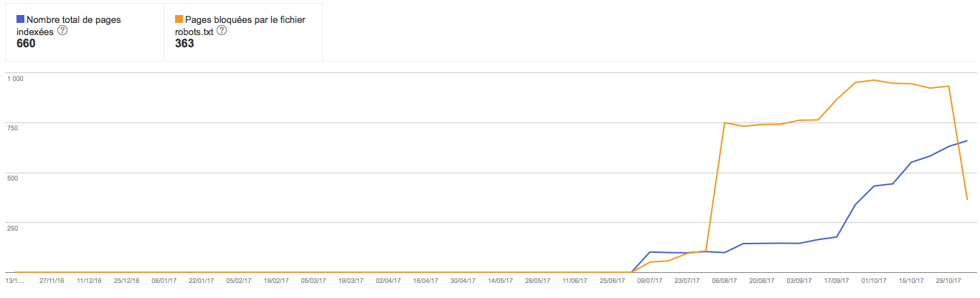Select the 05/03/17 date on axis
This screenshot has height=298, width=980.
314,281
